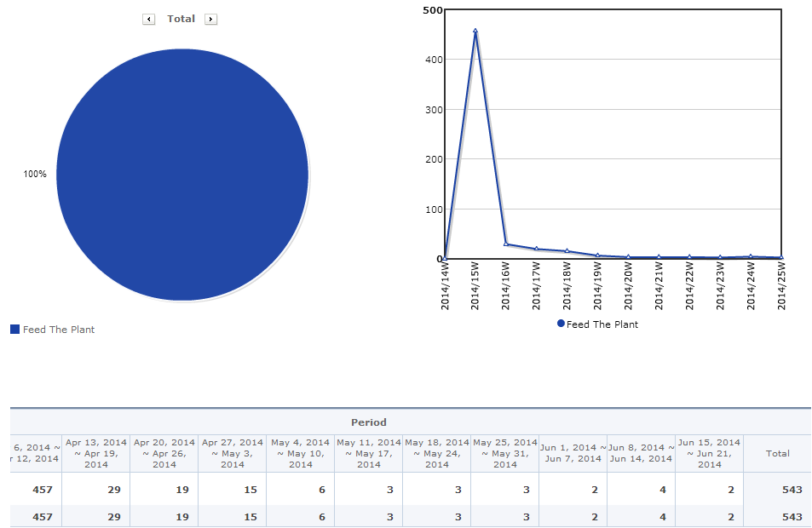Select the Period table header
The width and height of the screenshot is (812, 528).
369,422
